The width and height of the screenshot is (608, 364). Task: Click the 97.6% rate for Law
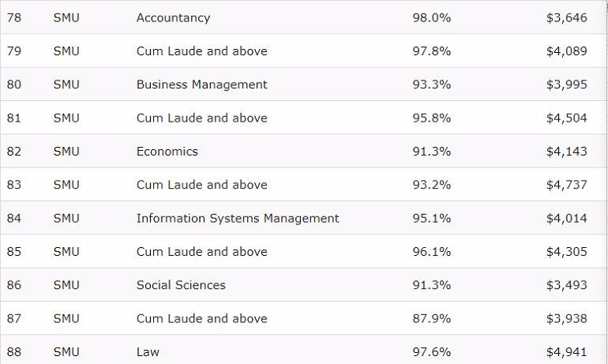pyautogui.click(x=431, y=352)
